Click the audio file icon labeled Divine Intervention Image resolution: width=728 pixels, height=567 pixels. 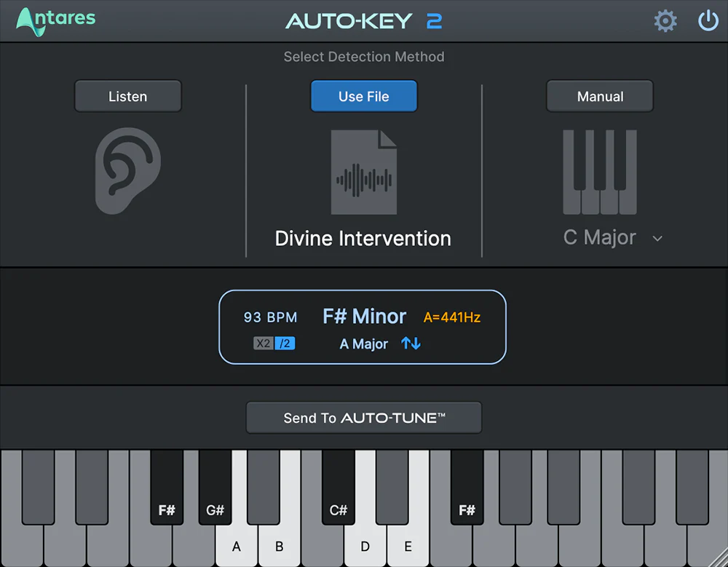tap(363, 173)
